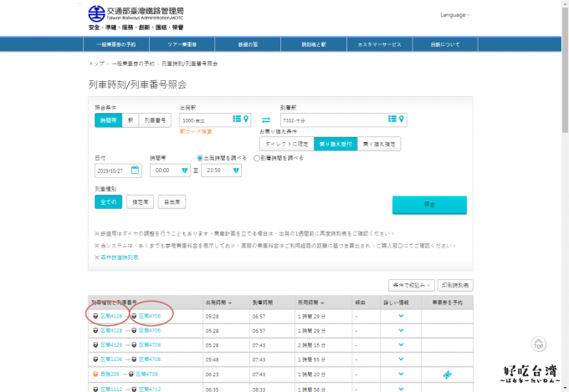Click the departure station map pin icon
The image size is (569, 392).
[x=246, y=120]
